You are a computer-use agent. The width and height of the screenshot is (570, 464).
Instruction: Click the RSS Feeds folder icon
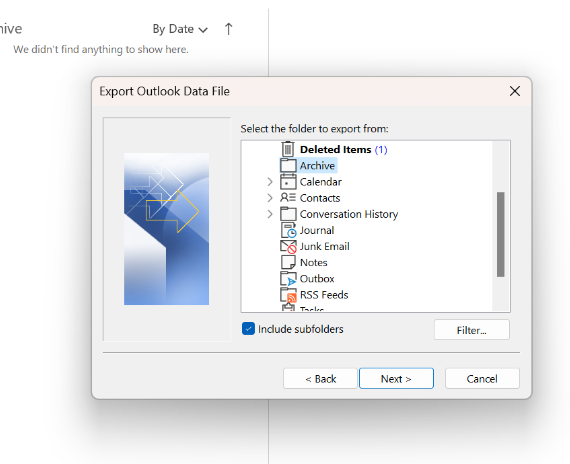pos(288,295)
